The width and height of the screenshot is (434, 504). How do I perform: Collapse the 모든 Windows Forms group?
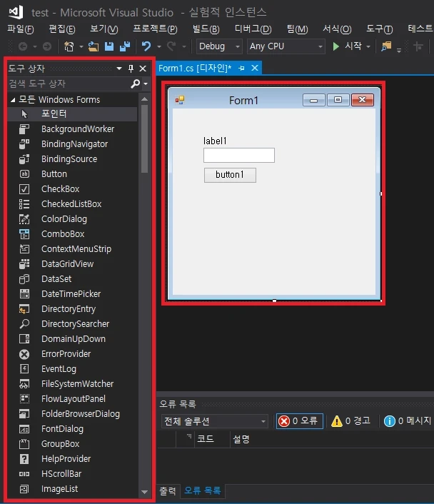(13, 99)
